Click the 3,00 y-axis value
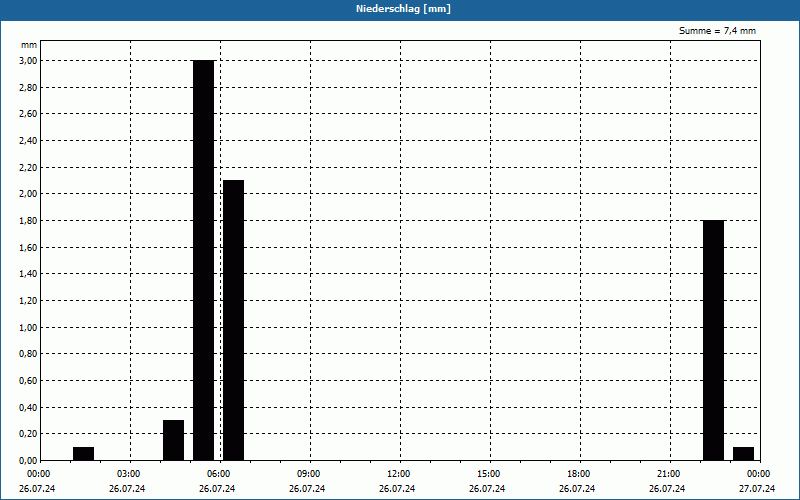Viewport: 800px width, 500px height. [28, 61]
